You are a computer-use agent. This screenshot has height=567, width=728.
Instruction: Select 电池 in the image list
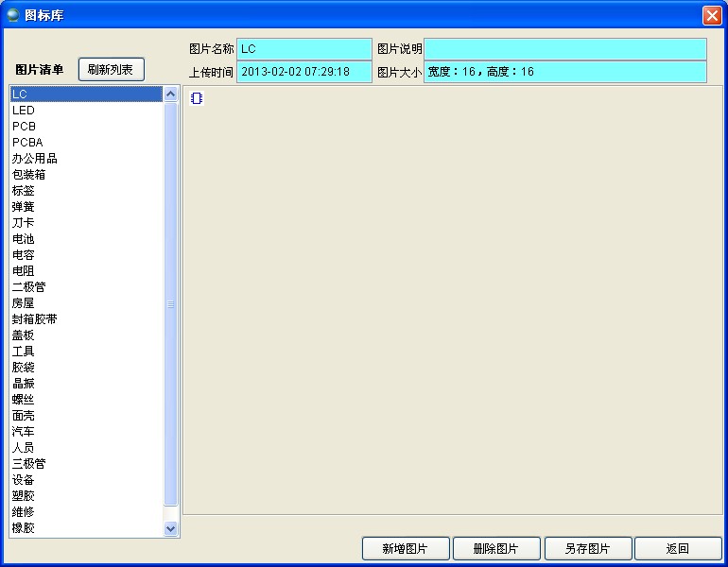point(24,239)
